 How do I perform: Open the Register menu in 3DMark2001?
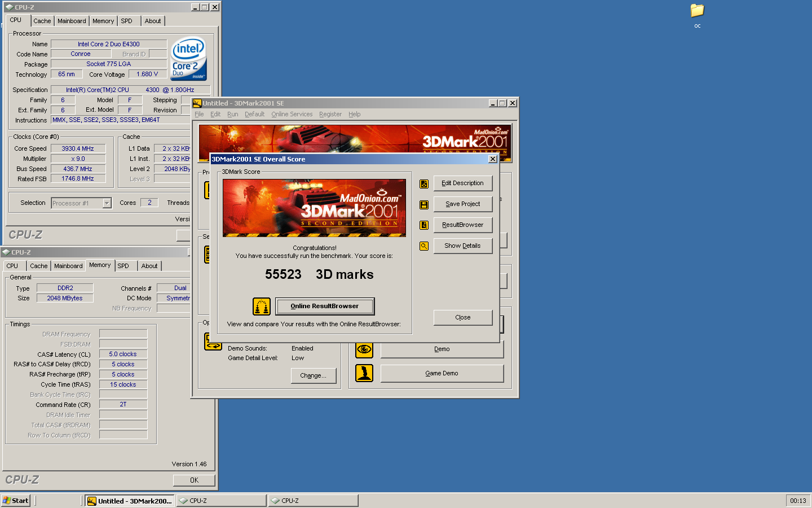point(330,114)
